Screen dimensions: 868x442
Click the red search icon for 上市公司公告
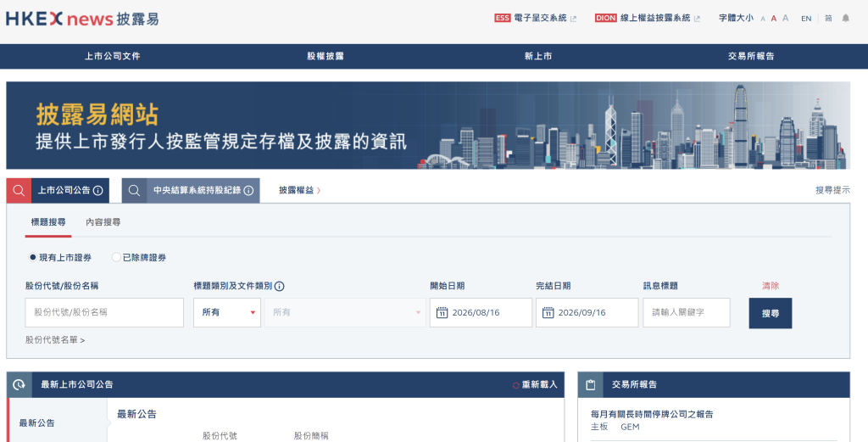[x=19, y=191]
